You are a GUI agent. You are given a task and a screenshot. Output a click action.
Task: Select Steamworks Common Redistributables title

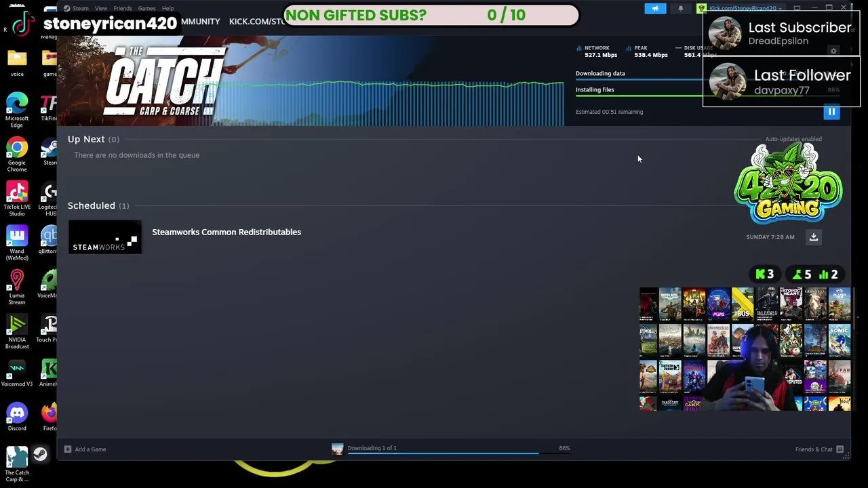pyautogui.click(x=226, y=232)
